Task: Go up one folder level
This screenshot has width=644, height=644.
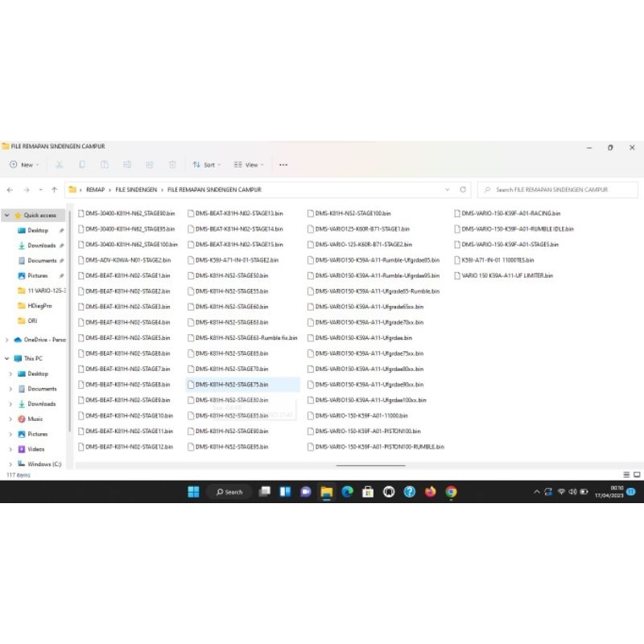Action: click(x=54, y=188)
